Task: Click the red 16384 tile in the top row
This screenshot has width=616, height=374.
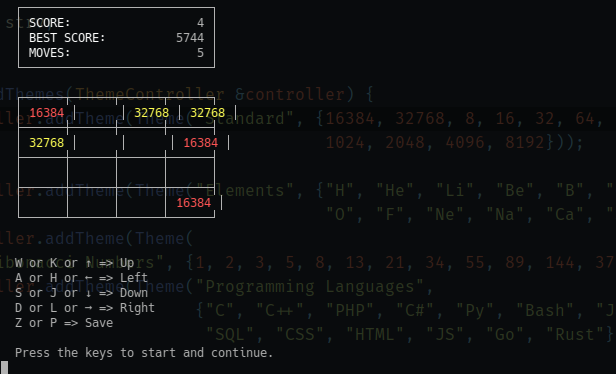Action: (x=47, y=113)
